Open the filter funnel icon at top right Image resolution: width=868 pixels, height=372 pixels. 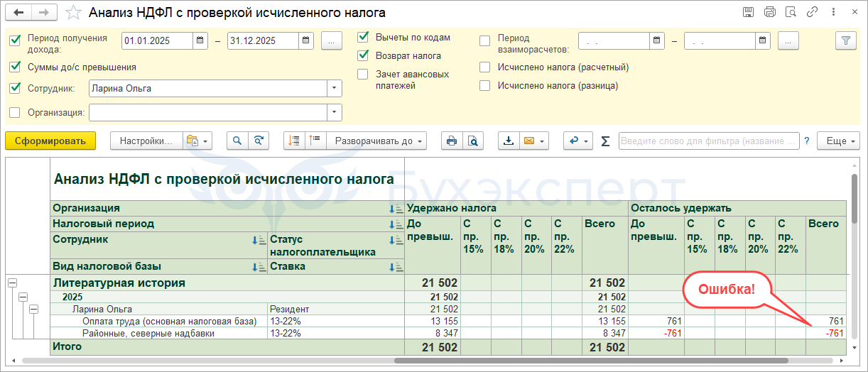[x=845, y=40]
